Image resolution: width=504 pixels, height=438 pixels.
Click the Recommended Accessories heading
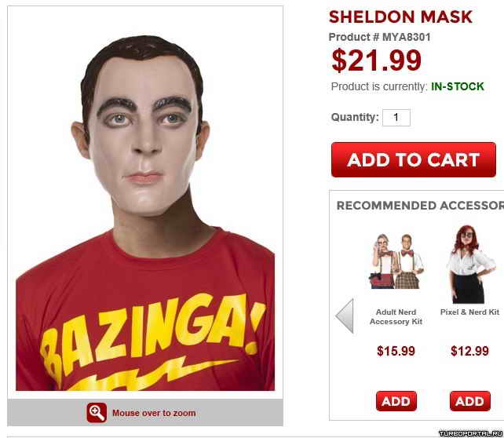(420, 206)
